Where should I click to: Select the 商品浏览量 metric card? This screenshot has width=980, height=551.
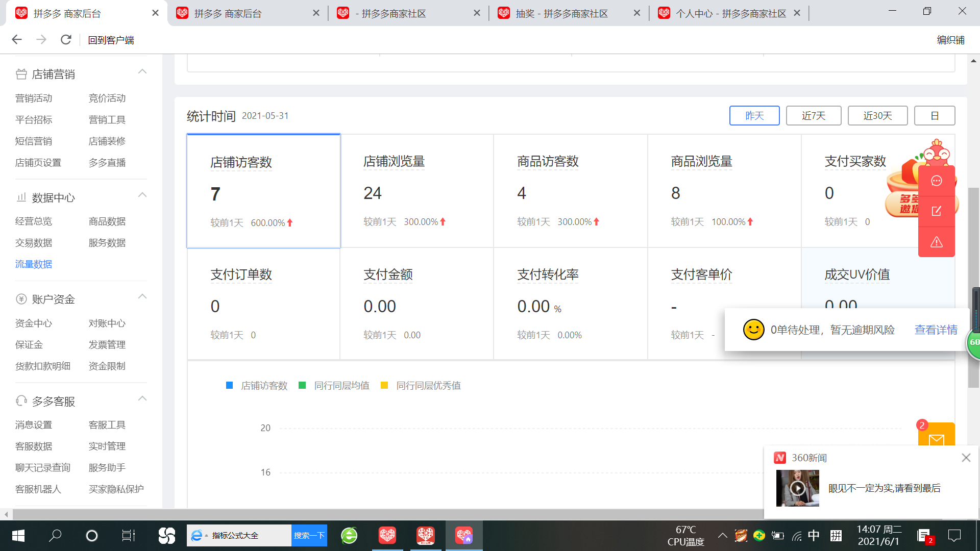click(724, 191)
